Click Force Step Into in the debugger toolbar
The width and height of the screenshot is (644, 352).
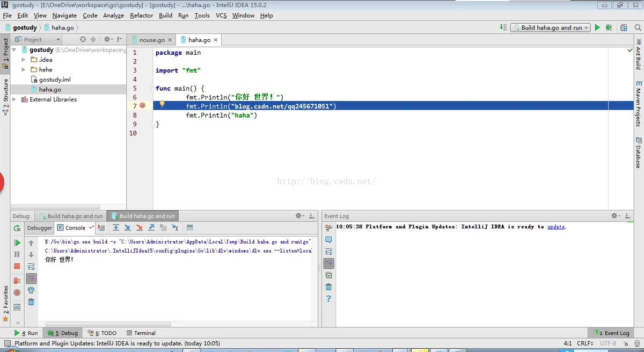click(x=139, y=228)
